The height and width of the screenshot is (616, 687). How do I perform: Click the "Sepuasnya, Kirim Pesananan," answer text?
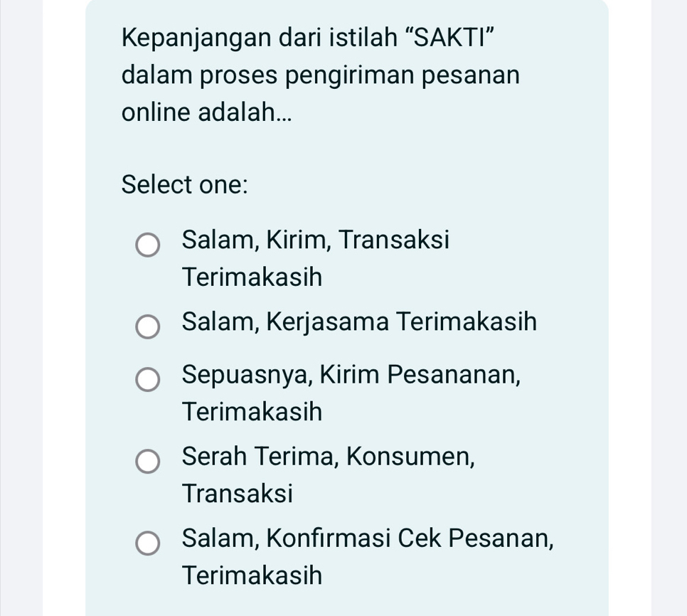351,373
